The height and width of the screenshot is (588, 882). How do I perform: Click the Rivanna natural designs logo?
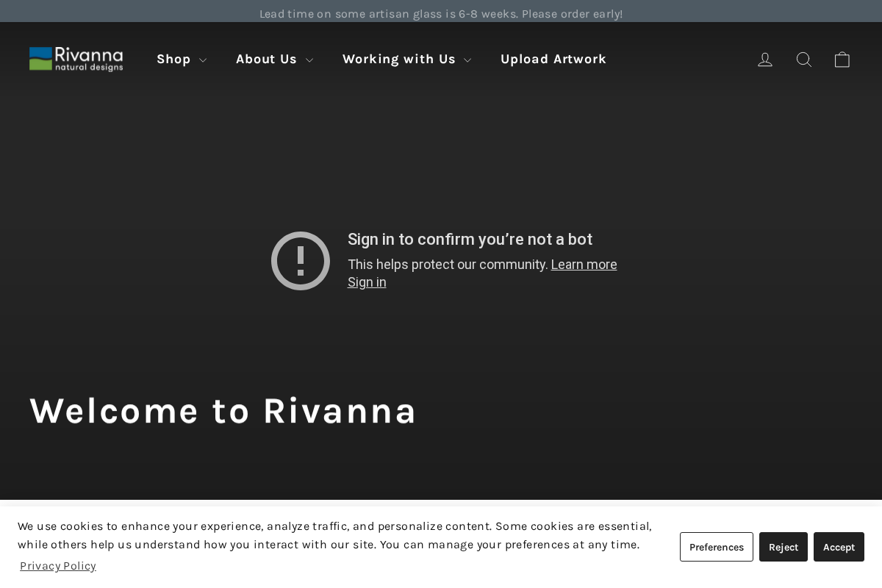pyautogui.click(x=76, y=59)
